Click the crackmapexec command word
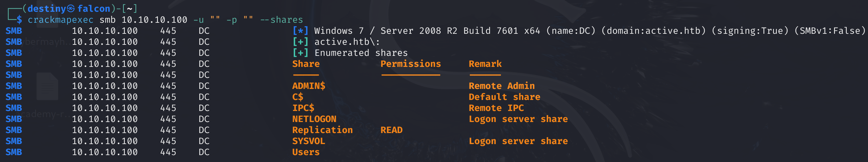Viewport: 868px width, 162px height. (60, 20)
